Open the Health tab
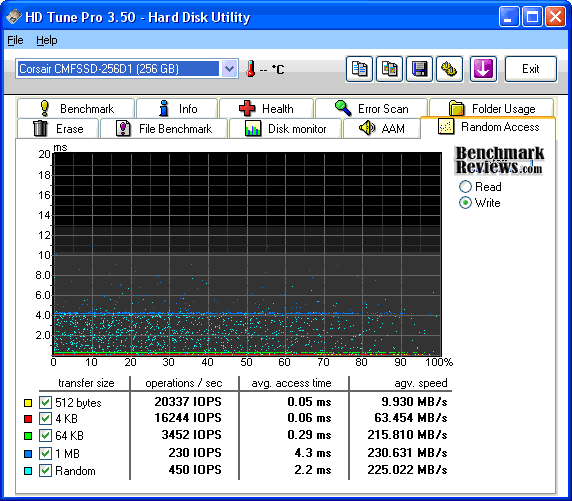This screenshot has width=572, height=501. (x=266, y=108)
